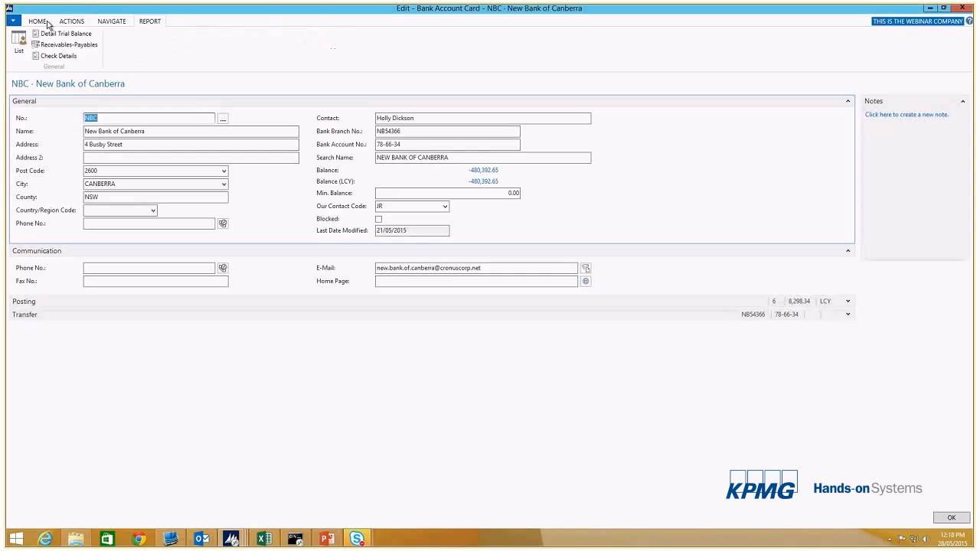Click the empty Address 2 field
Screen dimensions: 980x551
click(191, 158)
